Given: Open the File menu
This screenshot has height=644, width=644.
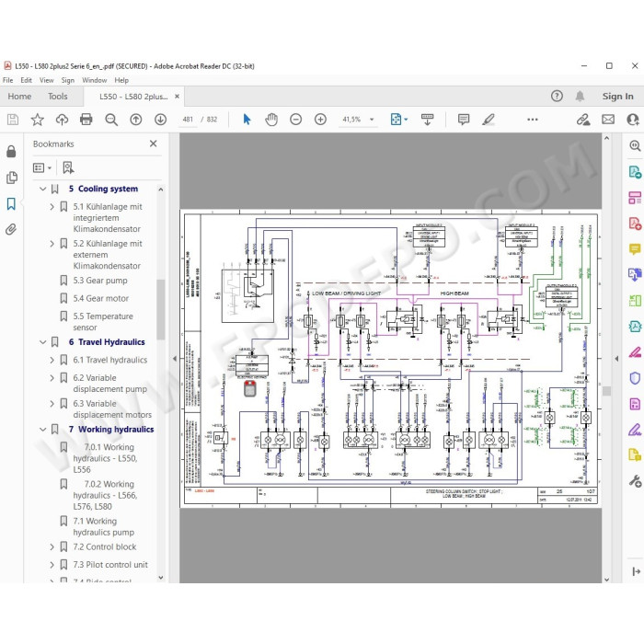Looking at the screenshot, I should point(7,80).
